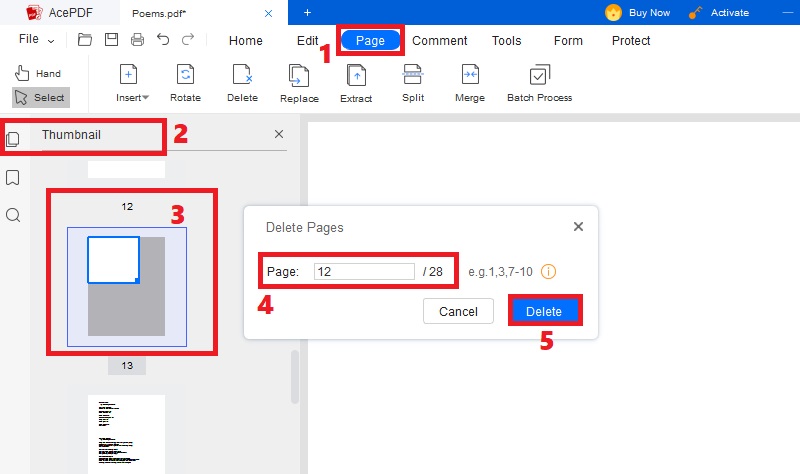Click the Page number input field
This screenshot has height=474, width=800.
pyautogui.click(x=364, y=271)
